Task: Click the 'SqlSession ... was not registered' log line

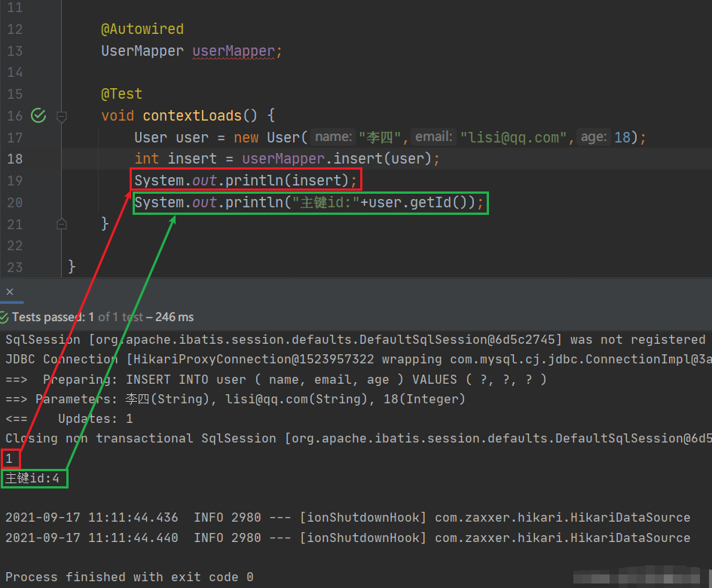Action: pyautogui.click(x=356, y=339)
